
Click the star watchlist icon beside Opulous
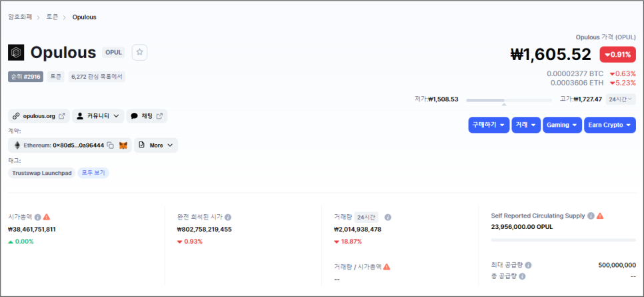tap(139, 52)
